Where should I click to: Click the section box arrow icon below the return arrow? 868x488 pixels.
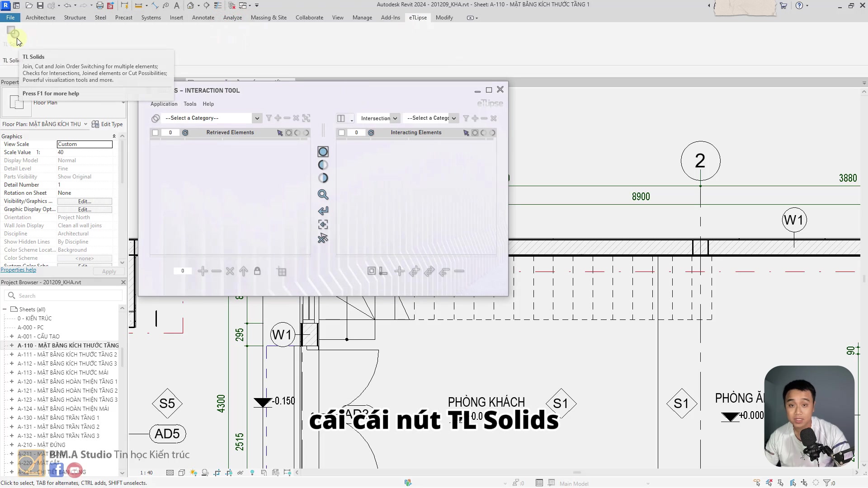(x=323, y=225)
